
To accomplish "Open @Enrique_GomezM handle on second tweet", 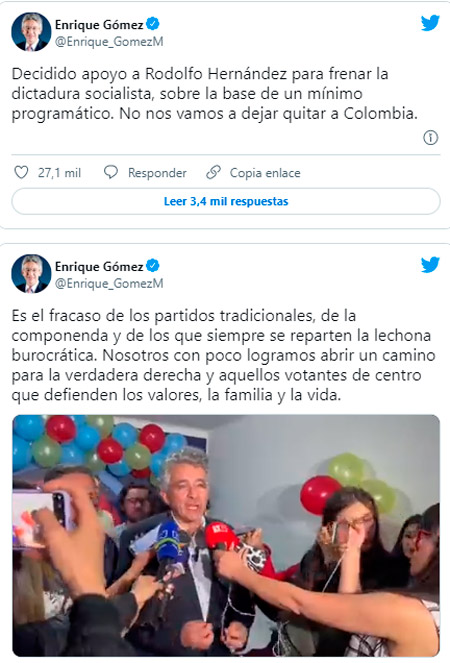I will coord(109,284).
